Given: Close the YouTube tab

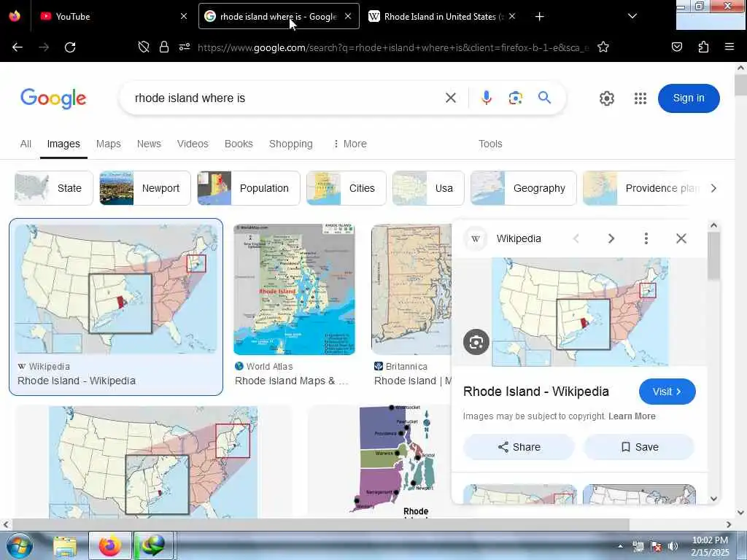Looking at the screenshot, I should 184,16.
